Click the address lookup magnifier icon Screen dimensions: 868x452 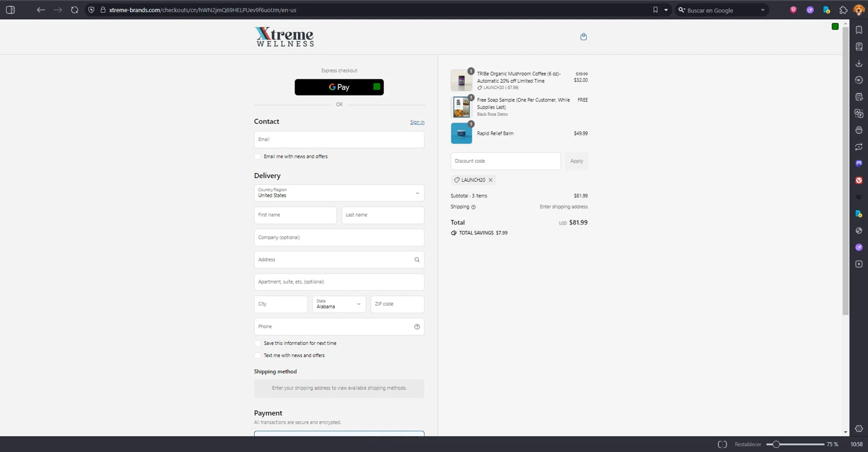[x=417, y=260]
